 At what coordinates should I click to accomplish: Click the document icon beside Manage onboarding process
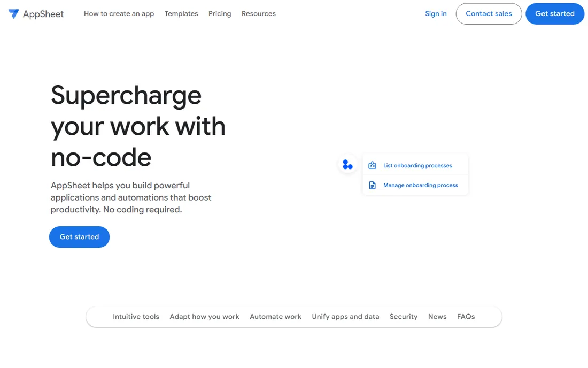coord(372,185)
